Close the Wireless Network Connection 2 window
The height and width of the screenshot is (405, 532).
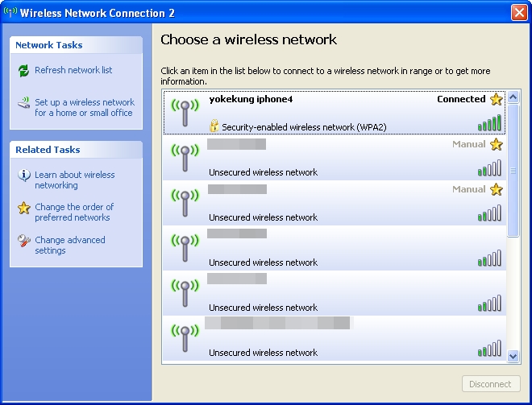[x=519, y=12]
